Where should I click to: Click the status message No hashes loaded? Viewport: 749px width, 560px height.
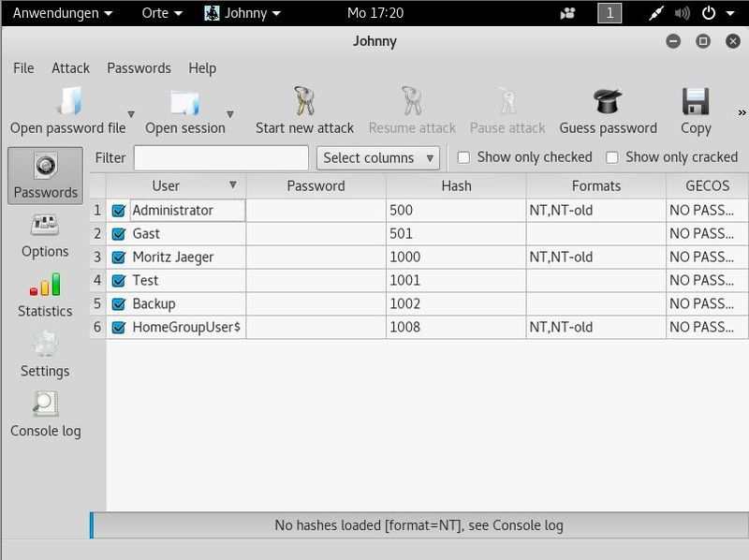coord(419,525)
